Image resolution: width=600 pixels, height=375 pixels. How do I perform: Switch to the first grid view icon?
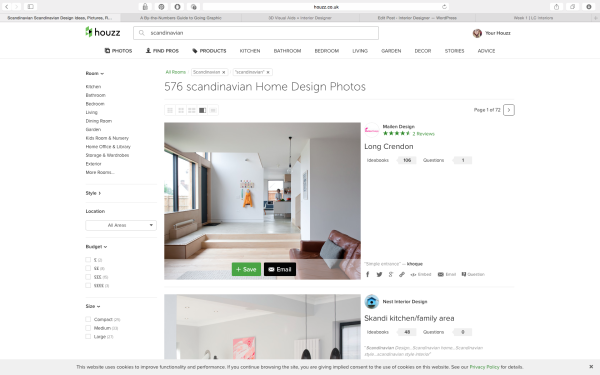tap(170, 110)
